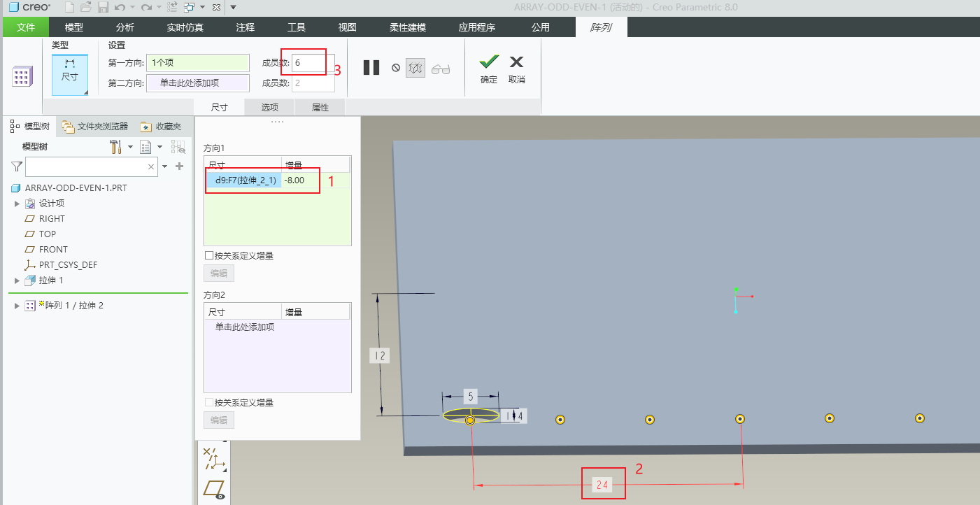Viewport: 980px width, 505px height.
Task: Click the 第二方向 collector 单击此处添加项
Action: 198,83
